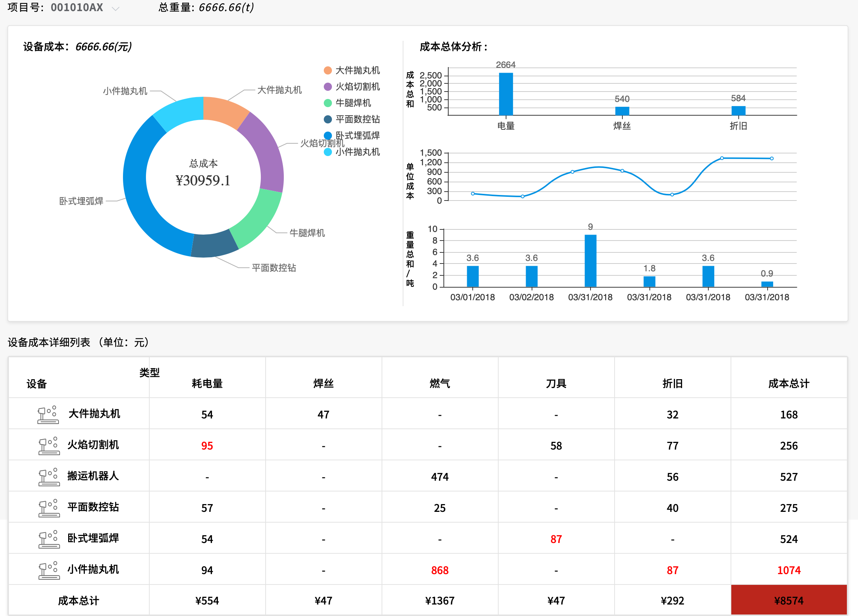Toggle 大件抛丸机 legend entry in pie chart
The height and width of the screenshot is (616, 858).
(357, 70)
